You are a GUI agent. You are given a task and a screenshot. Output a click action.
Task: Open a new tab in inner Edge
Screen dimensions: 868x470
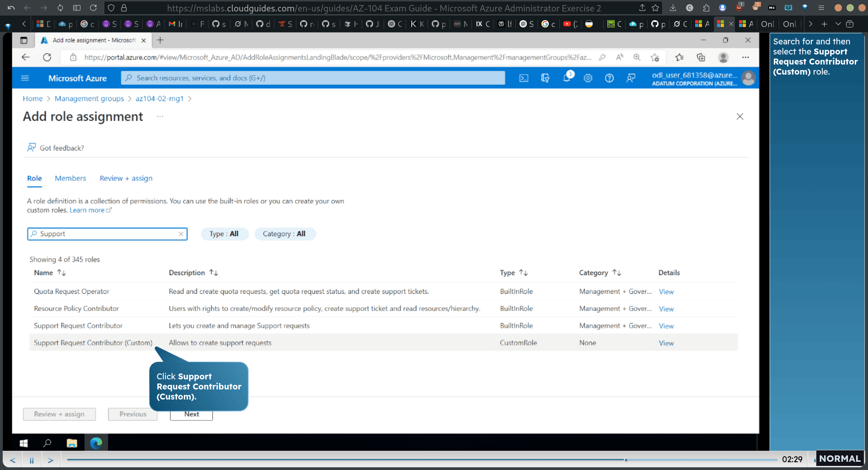160,40
